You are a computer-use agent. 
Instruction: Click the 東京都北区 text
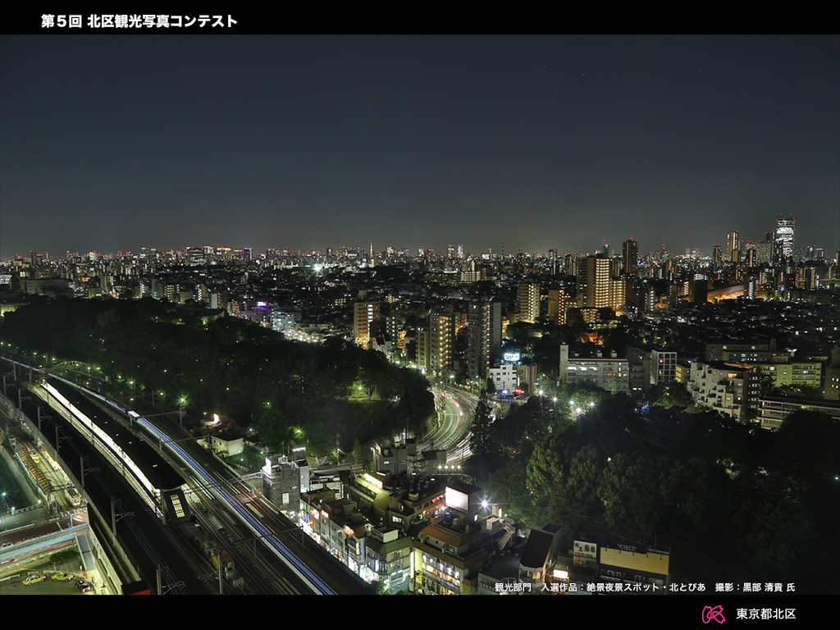pyautogui.click(x=765, y=614)
